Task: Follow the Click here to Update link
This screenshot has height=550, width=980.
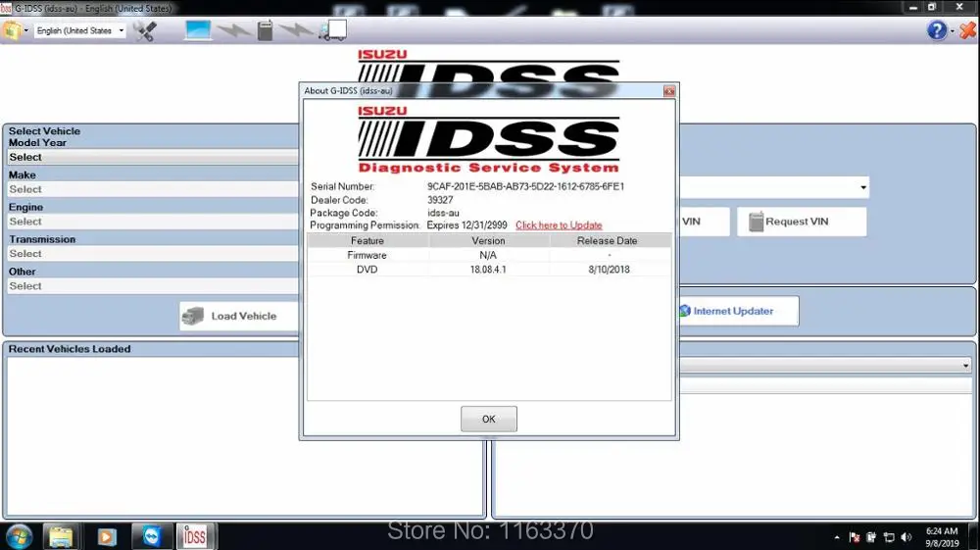Action: coord(559,225)
